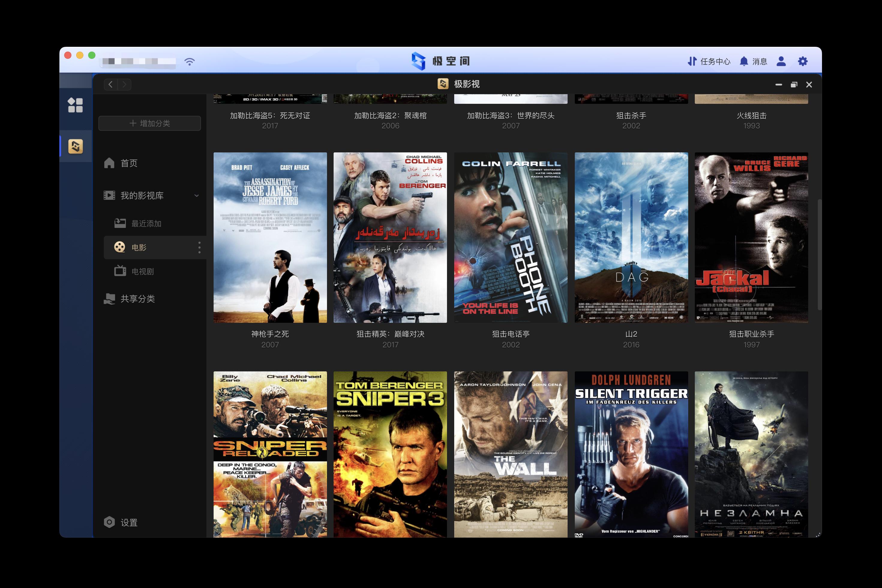Image resolution: width=882 pixels, height=588 pixels.
Task: Open the 任务中心 task center
Action: 709,61
